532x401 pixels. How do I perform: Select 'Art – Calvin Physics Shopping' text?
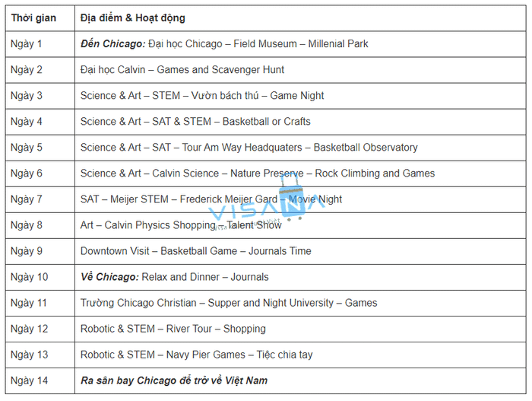148,225
